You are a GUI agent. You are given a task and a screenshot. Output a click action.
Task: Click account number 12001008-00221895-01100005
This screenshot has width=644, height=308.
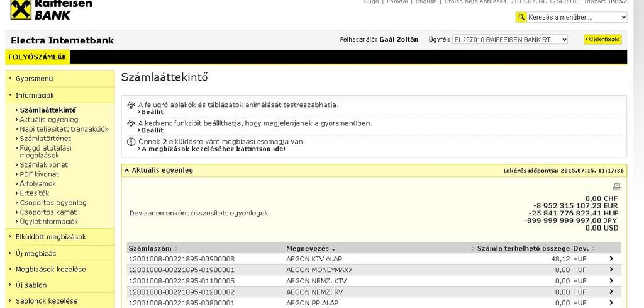(182, 282)
